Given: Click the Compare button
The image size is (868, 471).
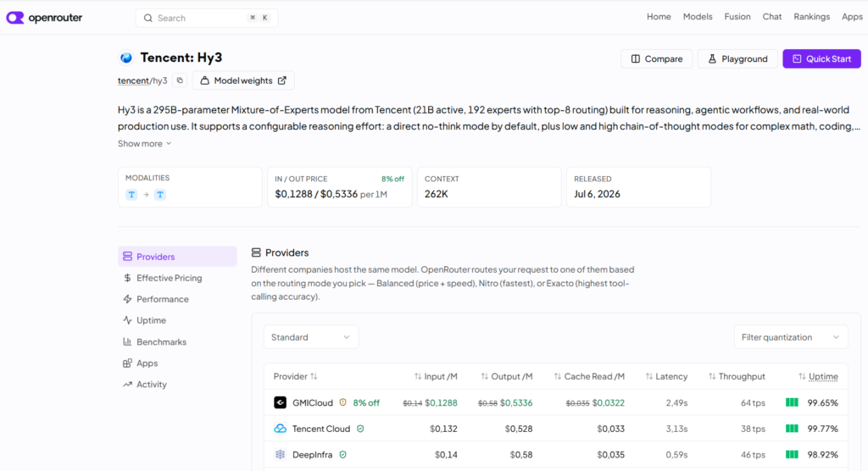Looking at the screenshot, I should [657, 58].
